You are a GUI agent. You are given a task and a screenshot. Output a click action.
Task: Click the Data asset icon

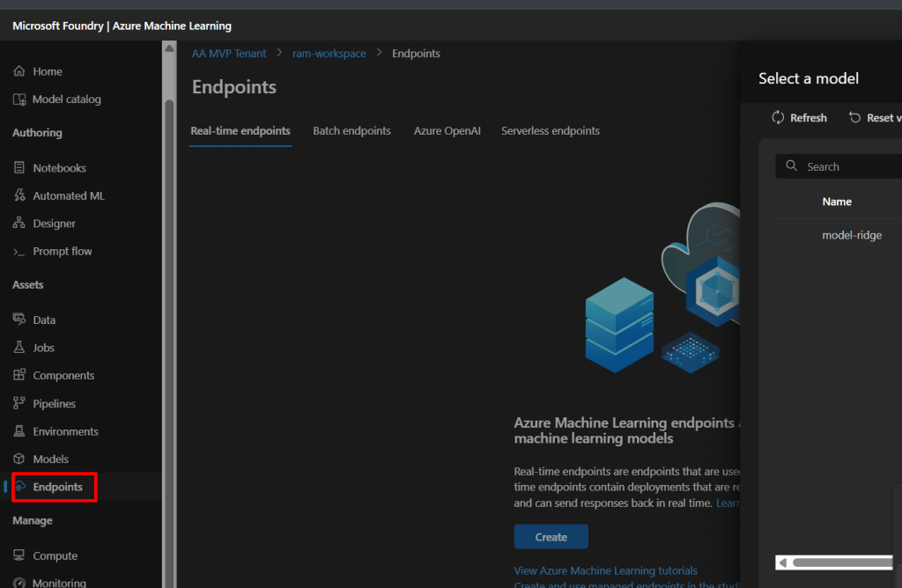[19, 320]
